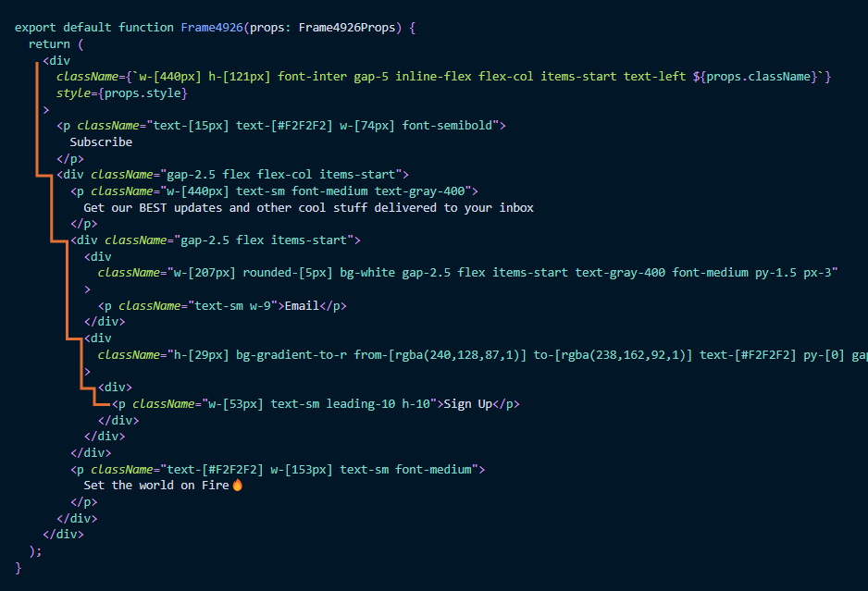Viewport: 868px width, 591px height.
Task: Click the "Get our BEST updates" text line
Action: coord(308,207)
